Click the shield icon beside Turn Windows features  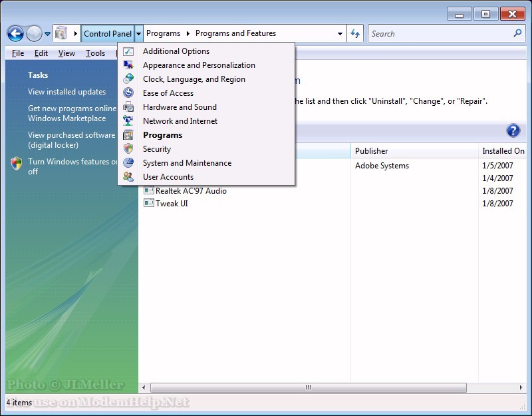click(16, 163)
